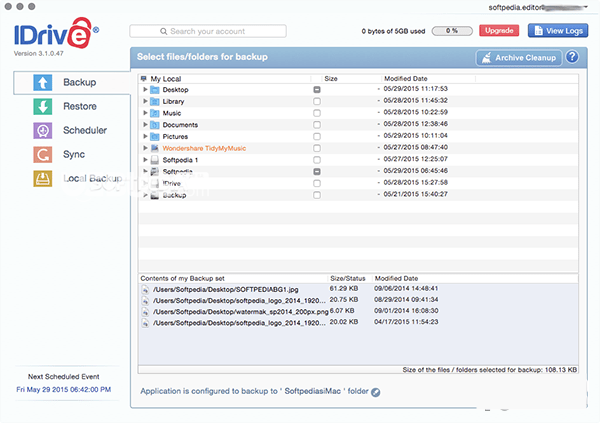Select the /Users/Softpedia/Desktop/SOFTPEDIABG1.jpg row

coord(358,289)
